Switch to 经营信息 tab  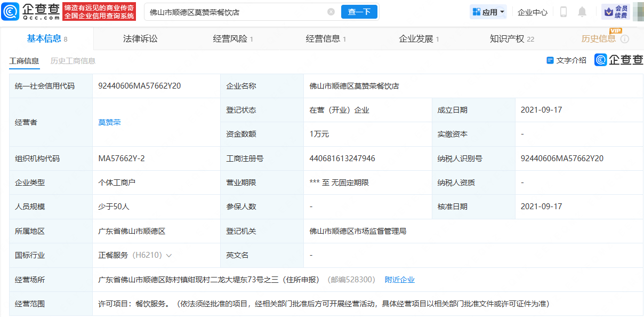click(x=326, y=38)
